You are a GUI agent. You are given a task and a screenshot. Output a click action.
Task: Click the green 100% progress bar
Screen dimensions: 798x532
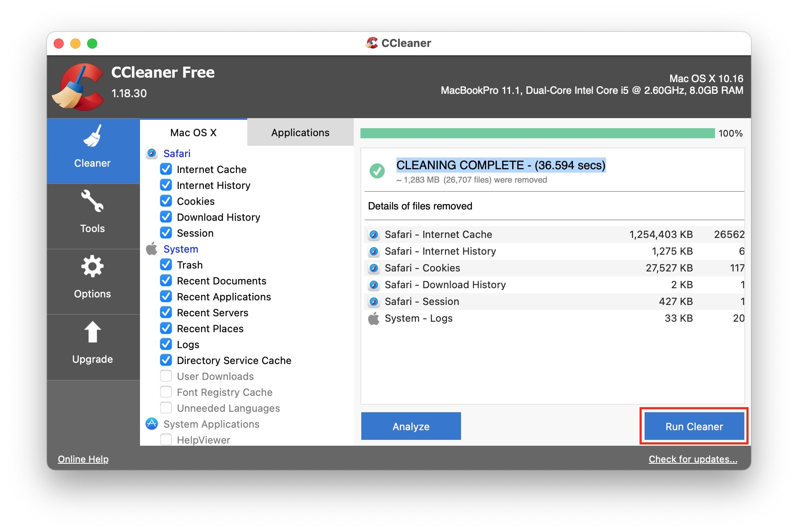click(x=538, y=133)
